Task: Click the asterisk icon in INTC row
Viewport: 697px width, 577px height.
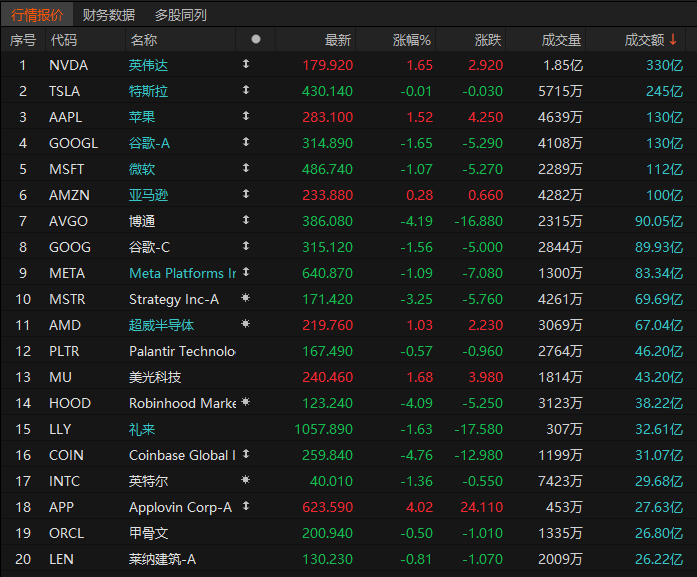Action: [x=246, y=481]
